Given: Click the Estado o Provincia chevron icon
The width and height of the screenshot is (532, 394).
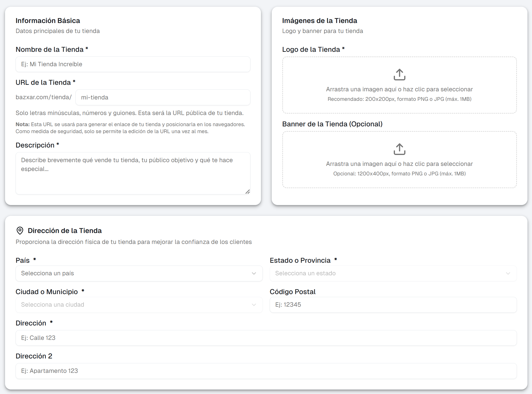Looking at the screenshot, I should (508, 273).
